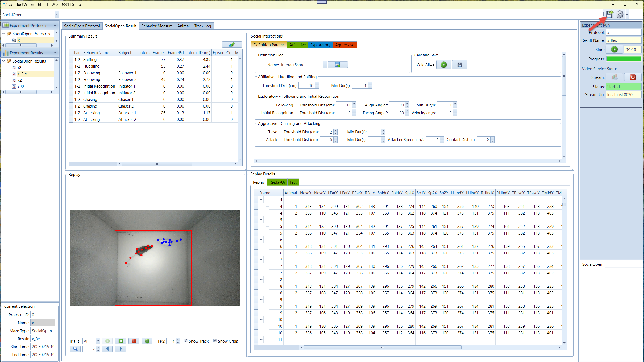
Task: Switch to the Behavior Measure tab
Action: point(157,26)
